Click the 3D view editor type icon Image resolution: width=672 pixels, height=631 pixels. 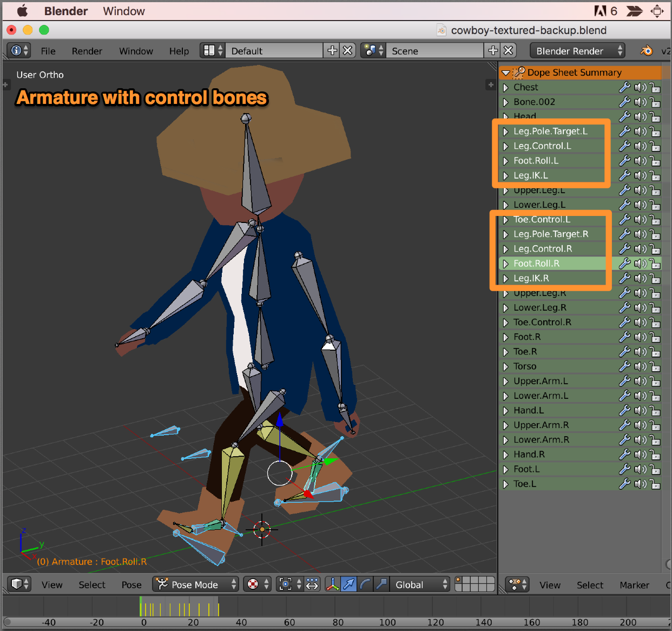(20, 584)
